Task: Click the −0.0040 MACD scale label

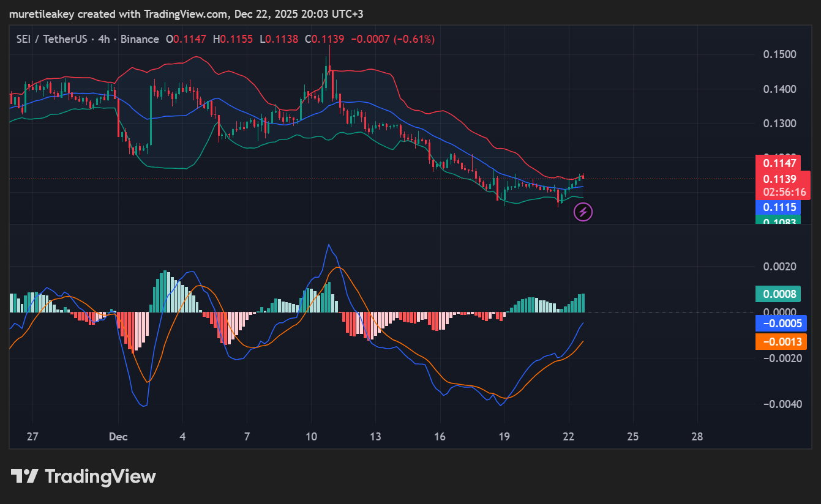Action: coord(779,404)
